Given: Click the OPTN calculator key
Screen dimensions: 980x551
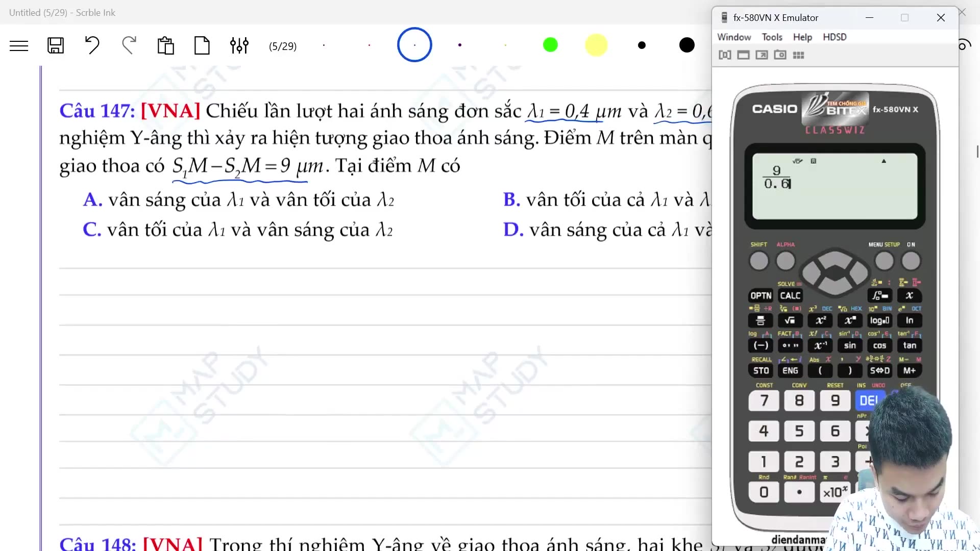Looking at the screenshot, I should pos(761,296).
